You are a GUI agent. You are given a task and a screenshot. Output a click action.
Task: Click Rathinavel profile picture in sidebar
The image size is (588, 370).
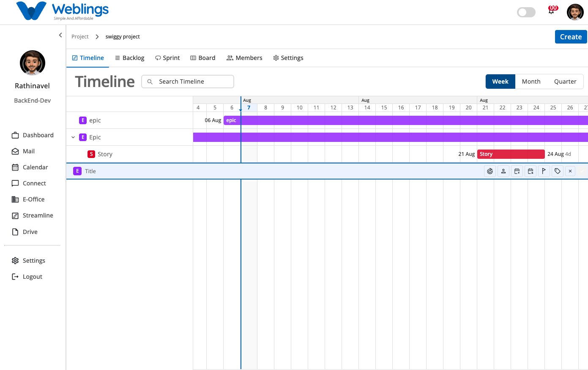pos(33,63)
